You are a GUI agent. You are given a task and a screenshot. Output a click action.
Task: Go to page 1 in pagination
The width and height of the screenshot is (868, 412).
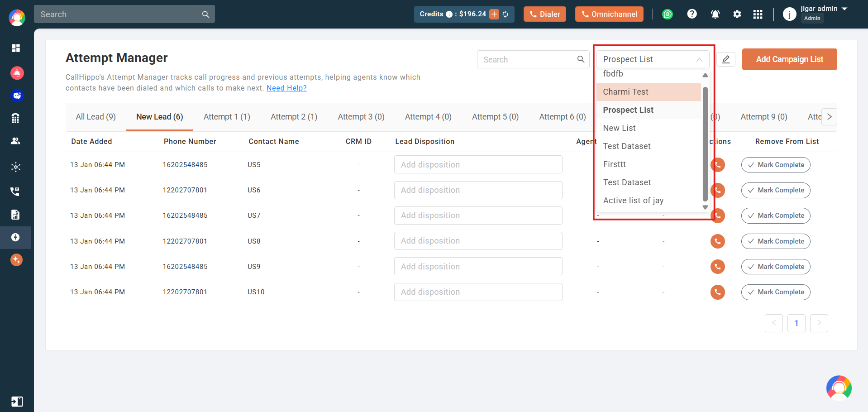(796, 323)
